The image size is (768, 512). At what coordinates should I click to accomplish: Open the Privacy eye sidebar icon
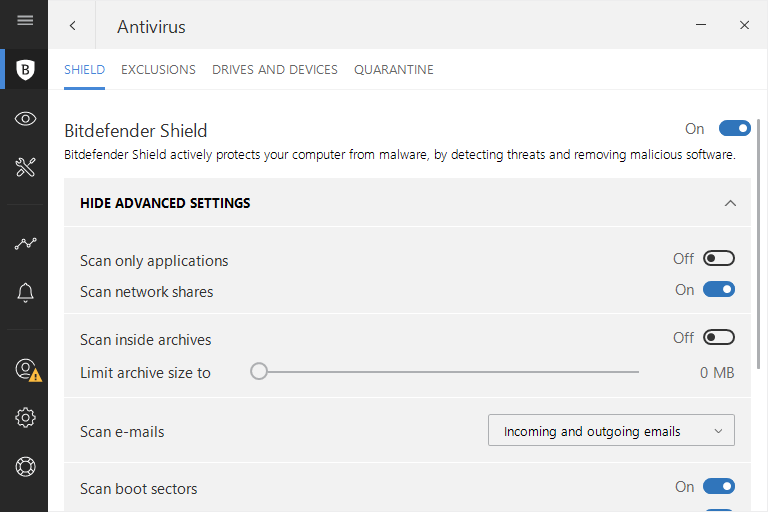tap(26, 119)
